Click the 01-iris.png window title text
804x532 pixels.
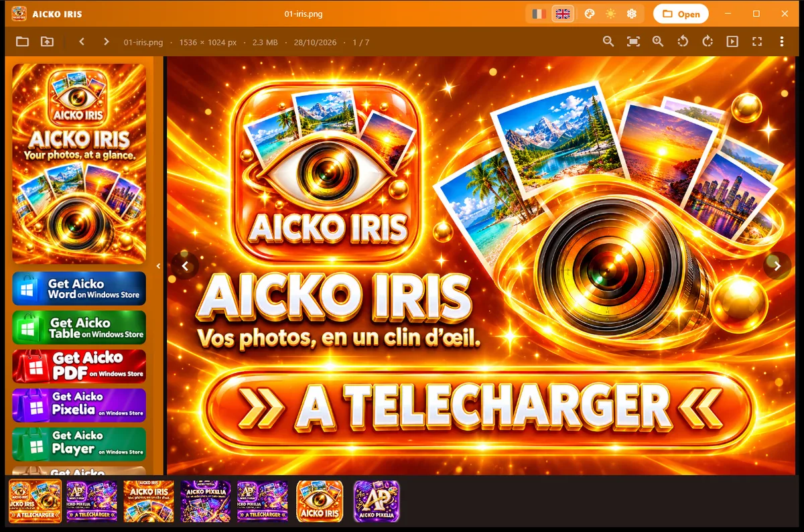(304, 13)
